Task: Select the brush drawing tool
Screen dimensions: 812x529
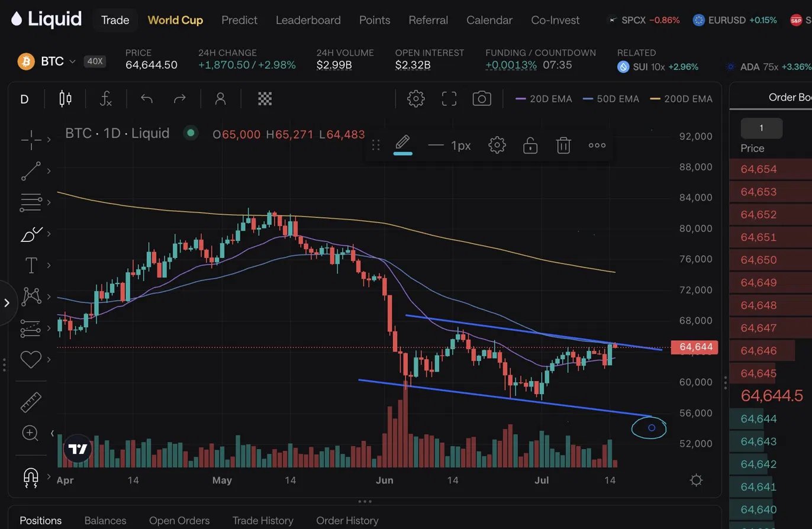Action: pos(31,235)
